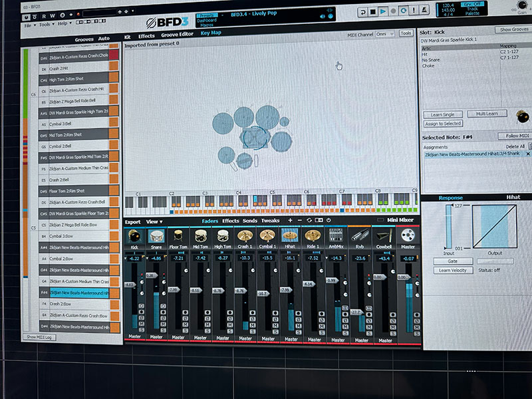Mute the Kick channel

(142, 324)
